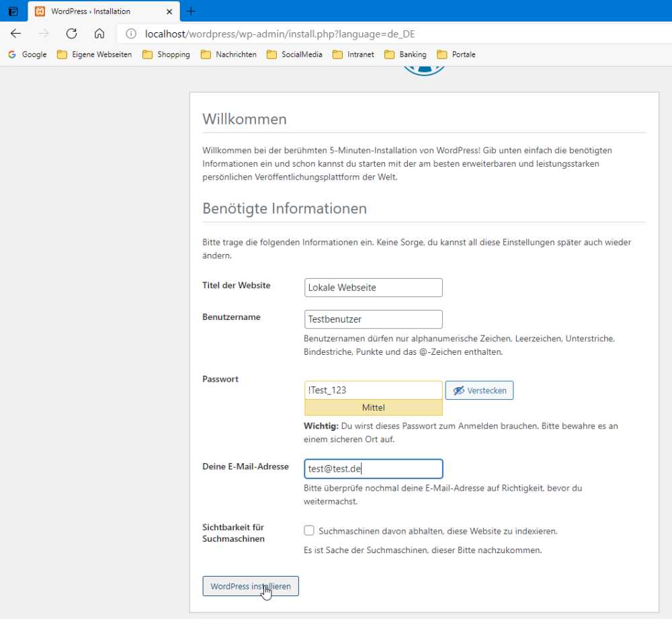Screen dimensions: 672x619
Task: Click the Willkommen heading
Action: point(245,119)
